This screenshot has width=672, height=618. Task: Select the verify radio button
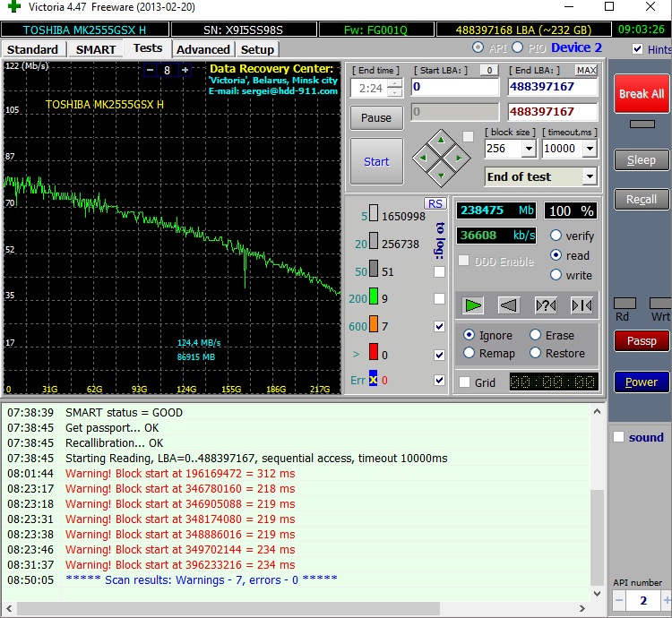[556, 236]
